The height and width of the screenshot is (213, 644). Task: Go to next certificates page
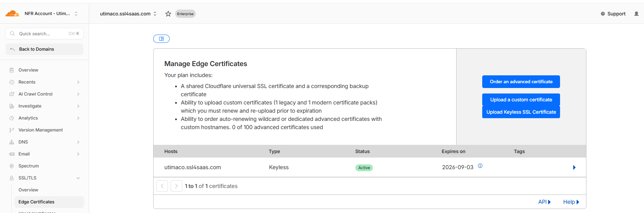click(177, 186)
